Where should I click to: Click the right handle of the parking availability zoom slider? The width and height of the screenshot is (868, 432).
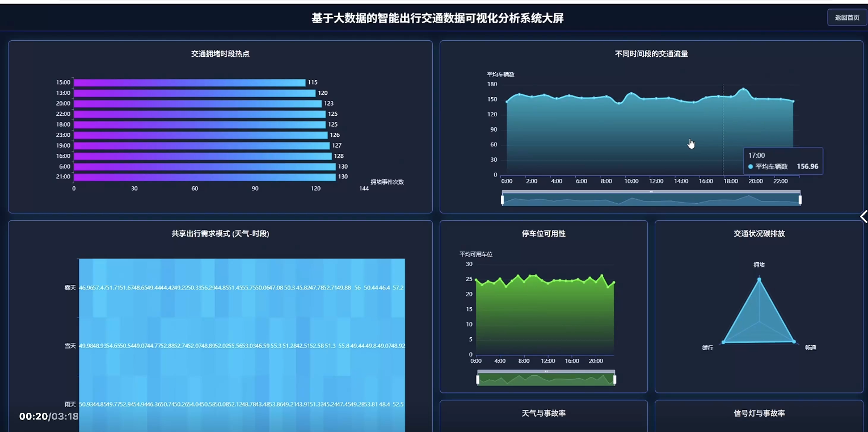614,379
